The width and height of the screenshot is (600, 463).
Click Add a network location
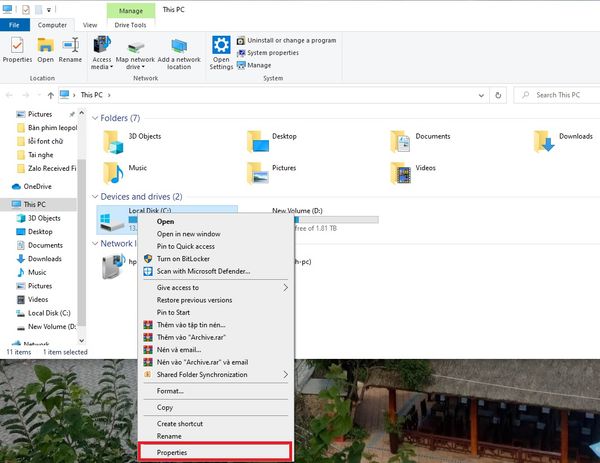pyautogui.click(x=179, y=53)
